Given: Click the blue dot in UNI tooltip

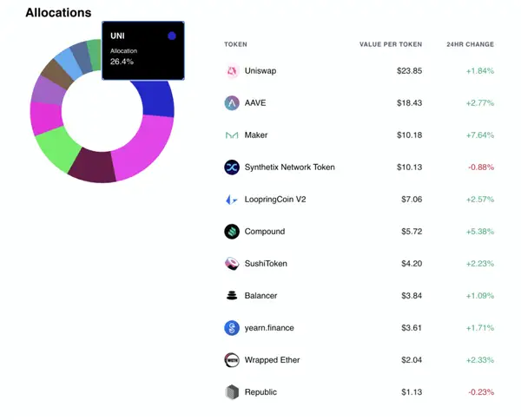Looking at the screenshot, I should coord(172,36).
